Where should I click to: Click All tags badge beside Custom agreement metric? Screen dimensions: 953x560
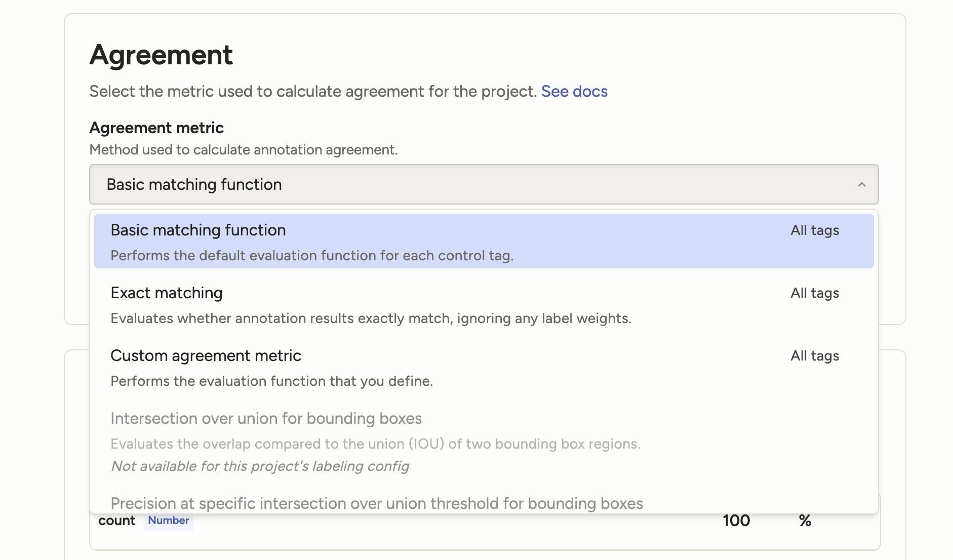[815, 356]
